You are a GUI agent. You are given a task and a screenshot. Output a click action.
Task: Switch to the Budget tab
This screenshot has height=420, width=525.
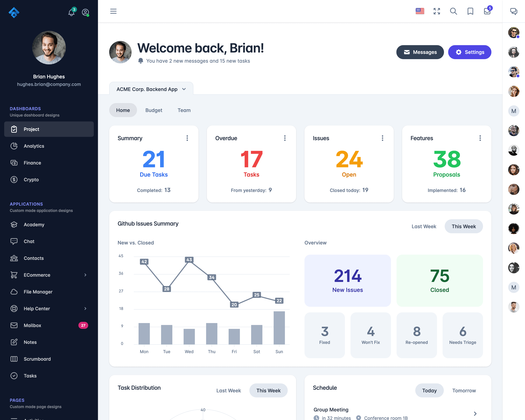click(153, 110)
